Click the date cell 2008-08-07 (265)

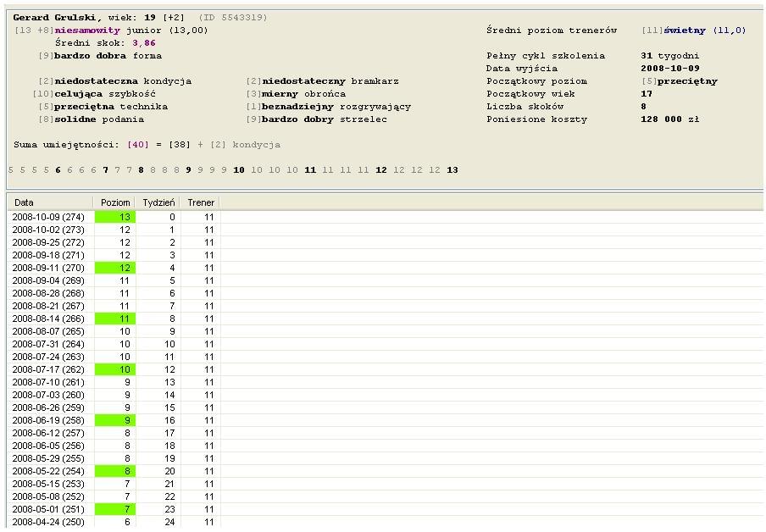[48, 331]
